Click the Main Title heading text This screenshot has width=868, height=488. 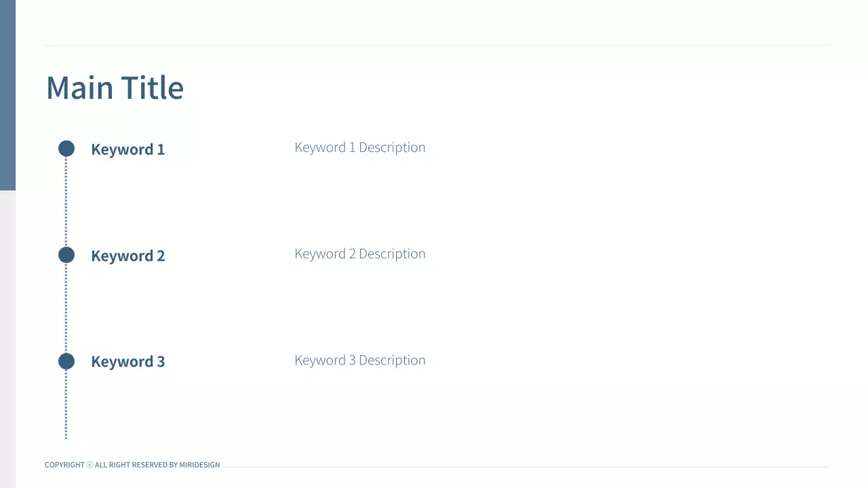115,88
